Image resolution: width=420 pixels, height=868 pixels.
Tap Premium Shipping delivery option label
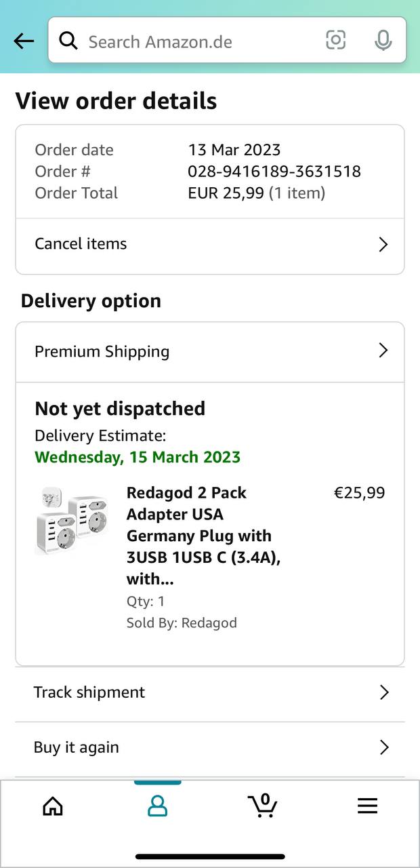(x=102, y=351)
